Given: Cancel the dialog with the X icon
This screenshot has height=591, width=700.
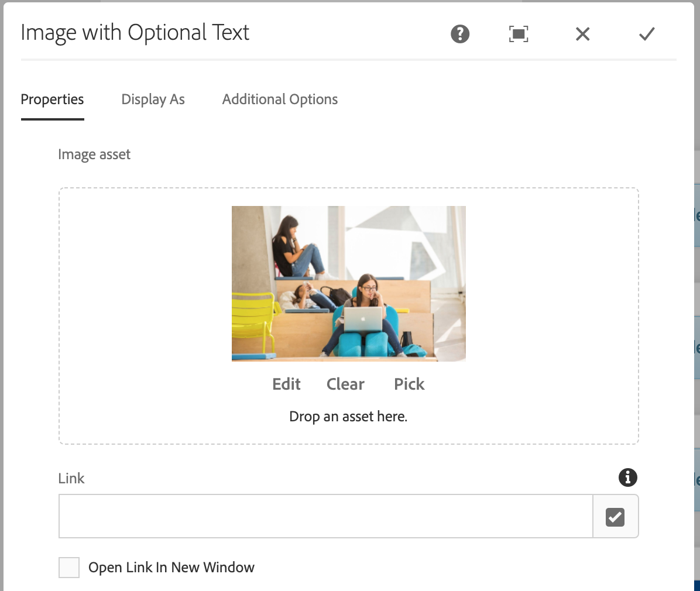Looking at the screenshot, I should [582, 34].
